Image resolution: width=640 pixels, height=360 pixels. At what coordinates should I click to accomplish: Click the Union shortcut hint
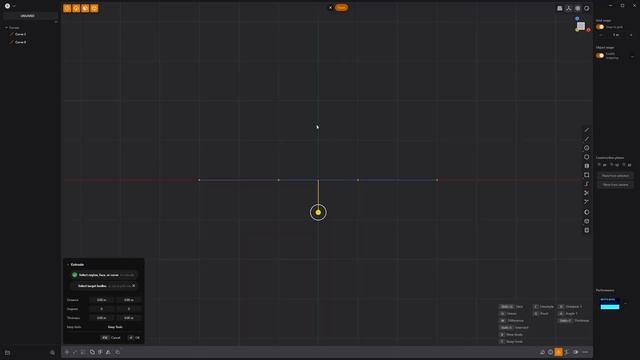pyautogui.click(x=508, y=313)
